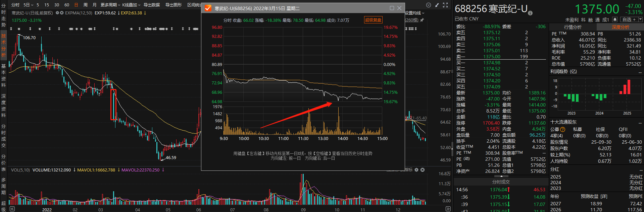
Task: Select the 周 weekly period tab
Action: click(85, 5)
